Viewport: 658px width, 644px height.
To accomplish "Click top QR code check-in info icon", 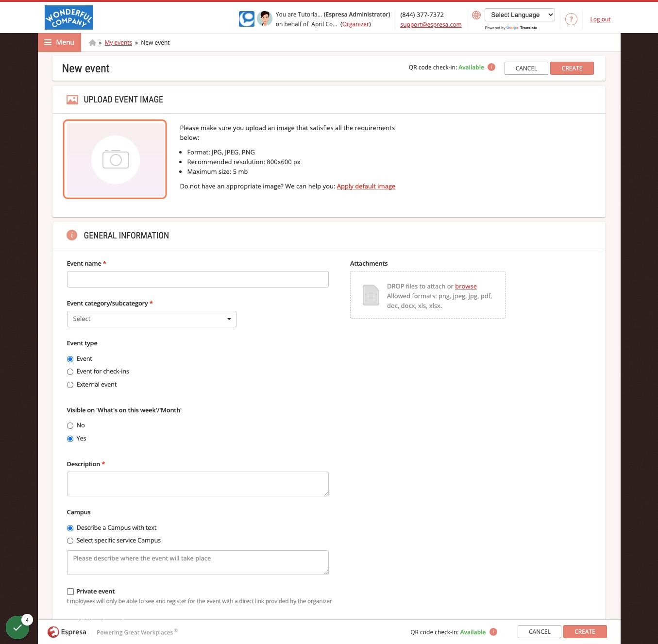I will (491, 67).
